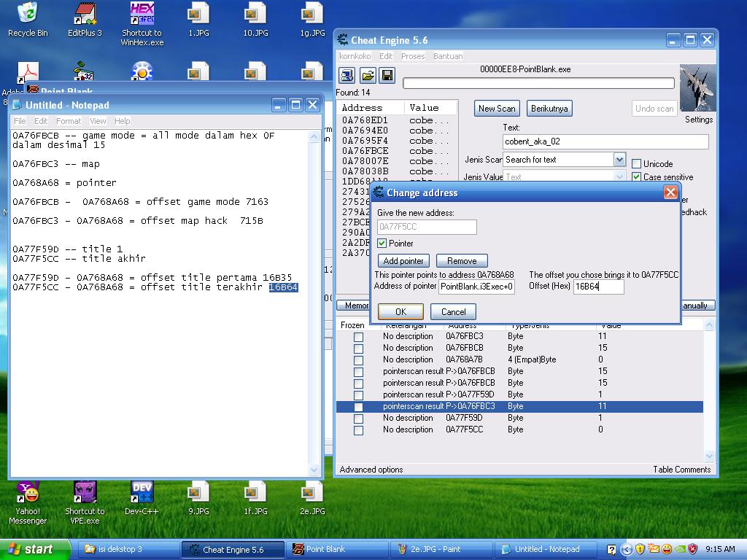
Task: Open the Format menu in Notepad
Action: pyautogui.click(x=69, y=121)
